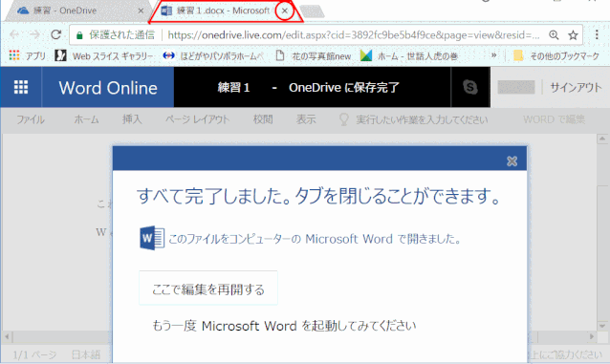Screen dimensions: 610x364
Task: Open the その他のブックマーク folder
Action: click(x=556, y=56)
